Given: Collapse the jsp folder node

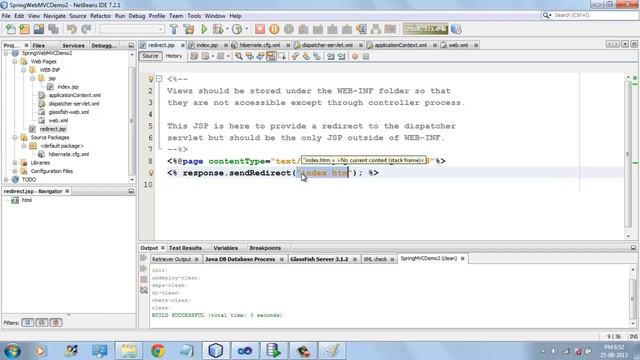Looking at the screenshot, I should tap(33, 78).
